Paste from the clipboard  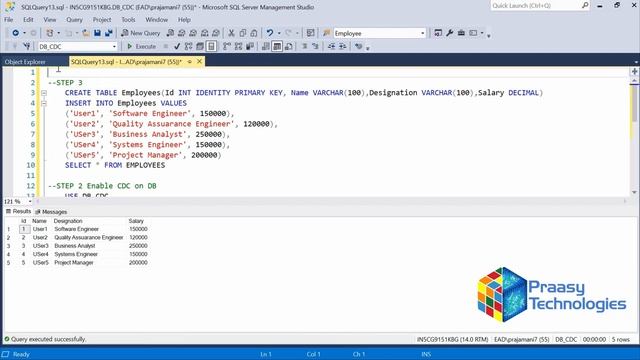click(254, 33)
